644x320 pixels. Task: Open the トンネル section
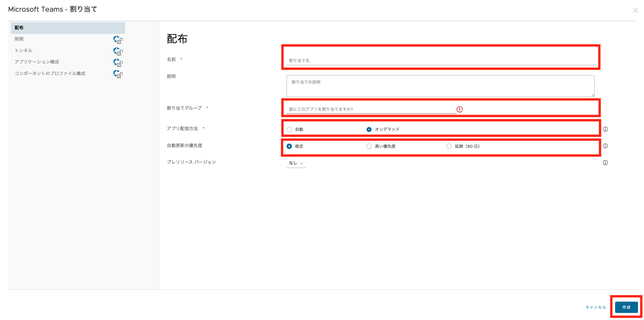coord(23,50)
